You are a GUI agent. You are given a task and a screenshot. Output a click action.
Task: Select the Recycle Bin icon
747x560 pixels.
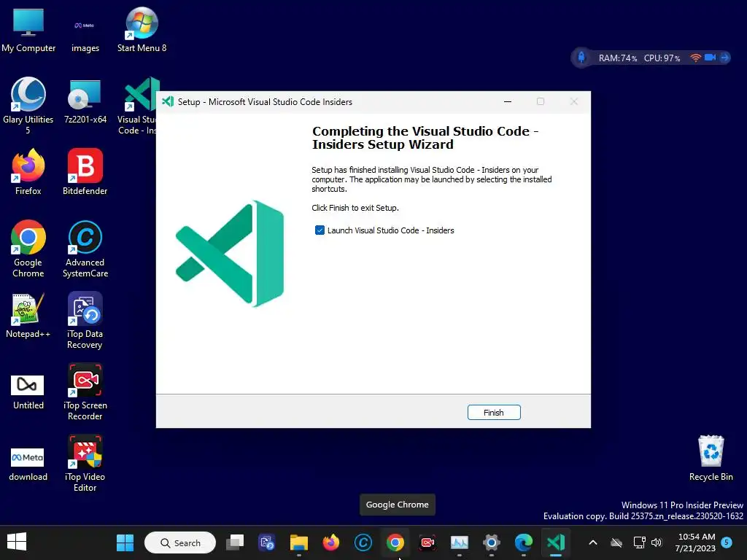[711, 458]
